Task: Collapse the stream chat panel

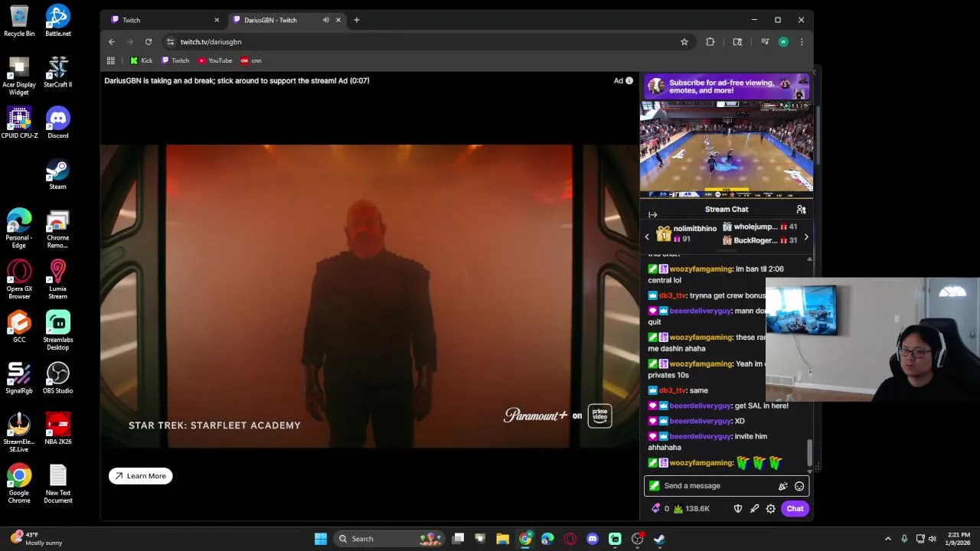Action: click(652, 215)
